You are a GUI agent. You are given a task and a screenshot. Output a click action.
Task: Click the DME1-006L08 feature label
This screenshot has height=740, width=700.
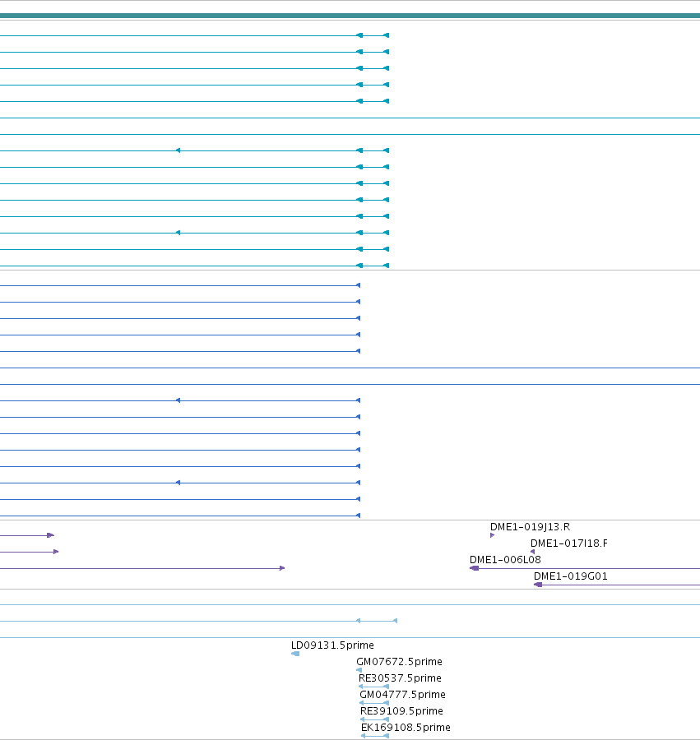pyautogui.click(x=505, y=560)
